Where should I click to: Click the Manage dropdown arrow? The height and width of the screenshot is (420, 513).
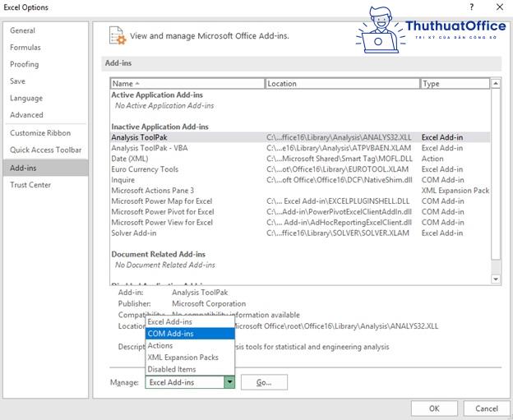tap(229, 382)
